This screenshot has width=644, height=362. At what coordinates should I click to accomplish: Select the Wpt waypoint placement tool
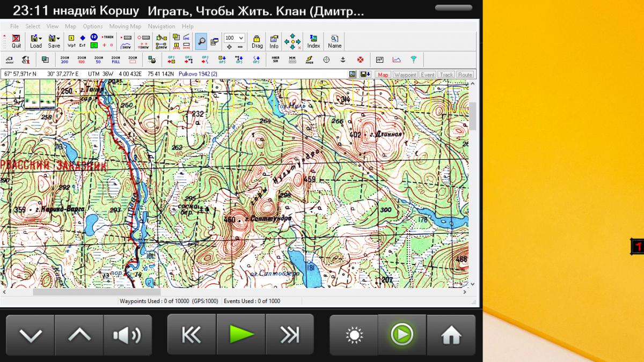[x=71, y=41]
